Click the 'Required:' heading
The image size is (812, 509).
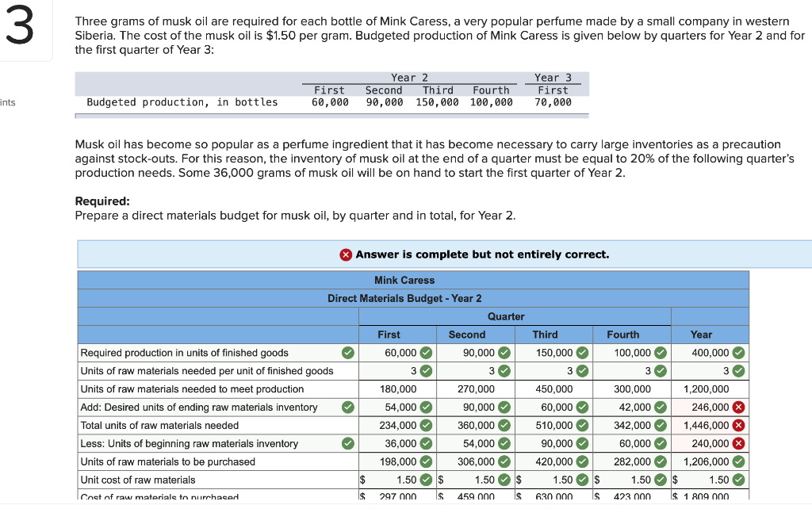pyautogui.click(x=102, y=201)
